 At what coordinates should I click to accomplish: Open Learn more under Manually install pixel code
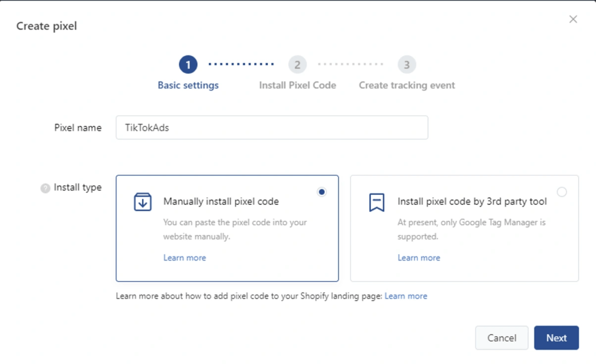[x=185, y=258]
